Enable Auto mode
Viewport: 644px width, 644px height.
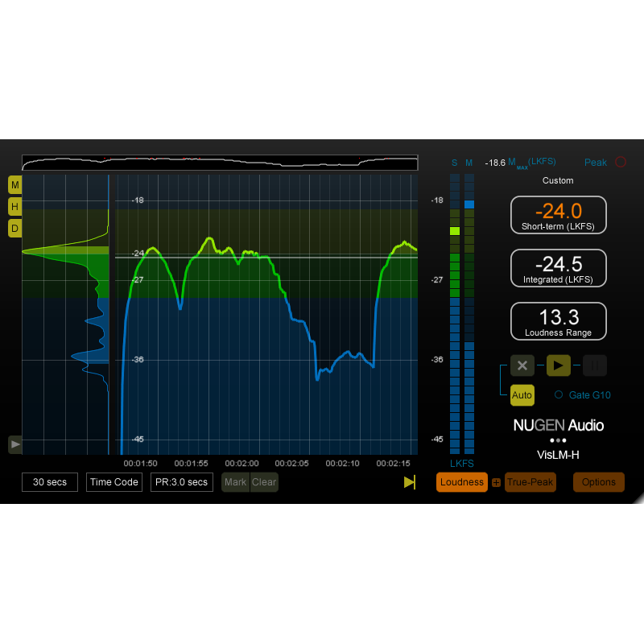click(x=522, y=395)
